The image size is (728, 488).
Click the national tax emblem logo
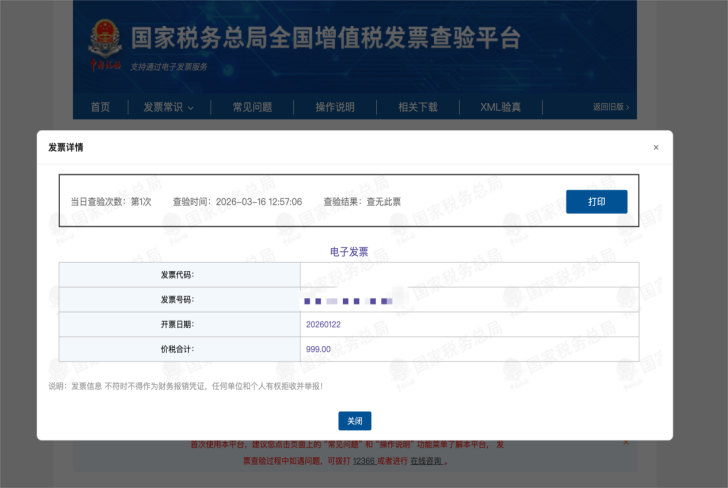(x=104, y=42)
